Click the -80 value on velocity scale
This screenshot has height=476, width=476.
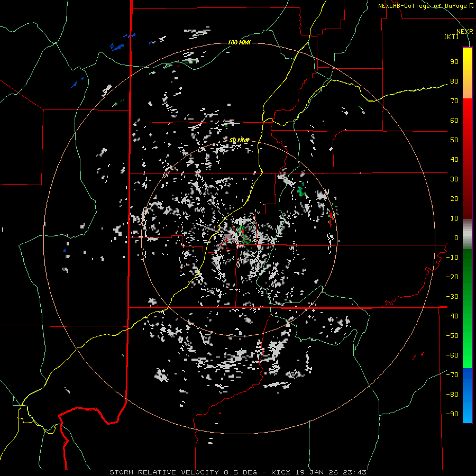click(x=452, y=395)
